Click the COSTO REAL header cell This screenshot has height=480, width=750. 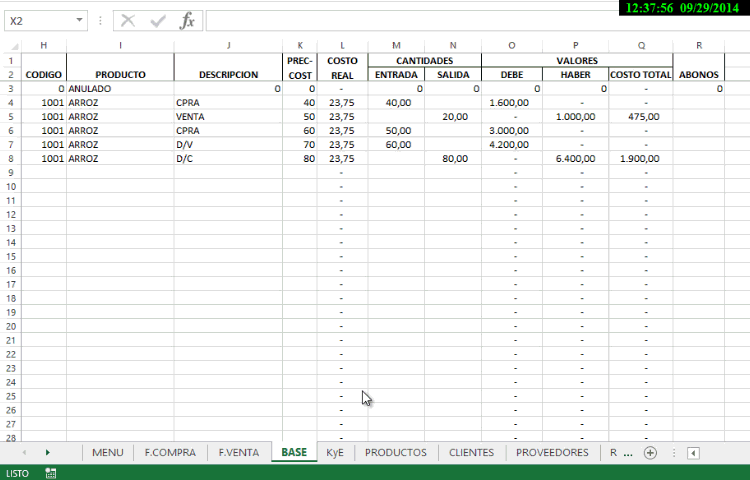[342, 67]
